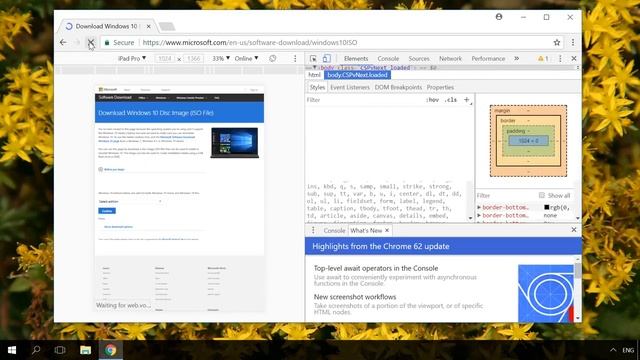Screen dimensions: 640x360
Task: Click the Windows 10 laptop image
Action: point(235,143)
